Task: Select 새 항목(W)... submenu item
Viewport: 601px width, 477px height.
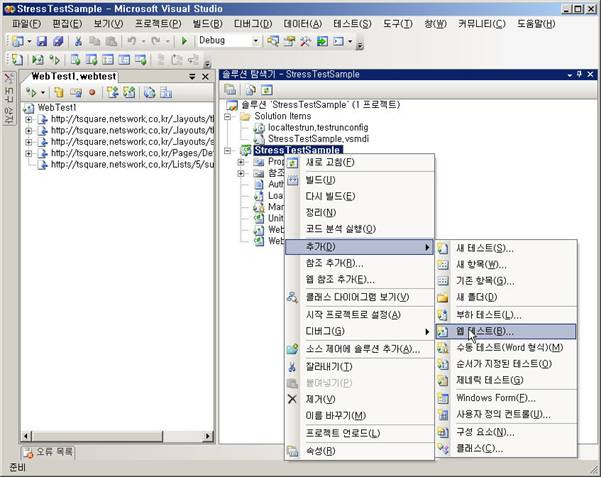Action: (506, 265)
